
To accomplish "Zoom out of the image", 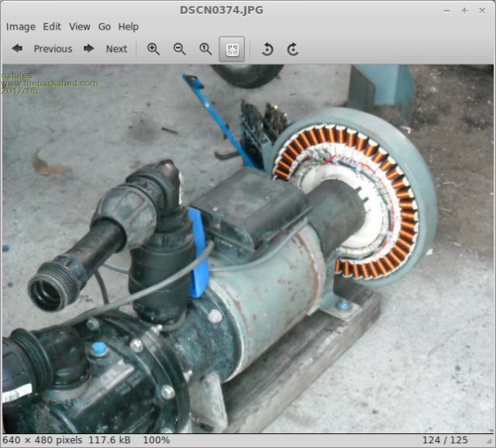I will [179, 49].
